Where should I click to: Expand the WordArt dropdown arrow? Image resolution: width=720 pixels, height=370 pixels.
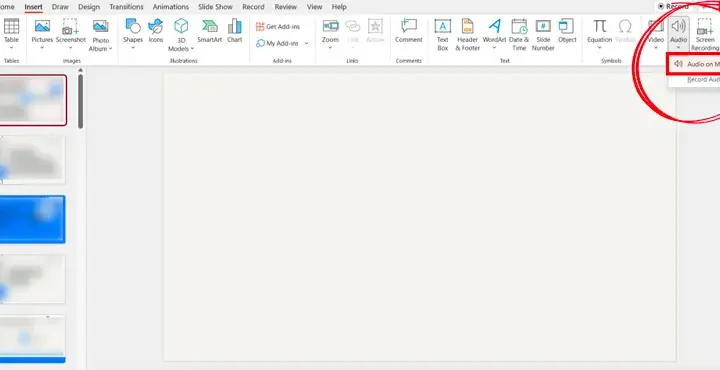(495, 47)
